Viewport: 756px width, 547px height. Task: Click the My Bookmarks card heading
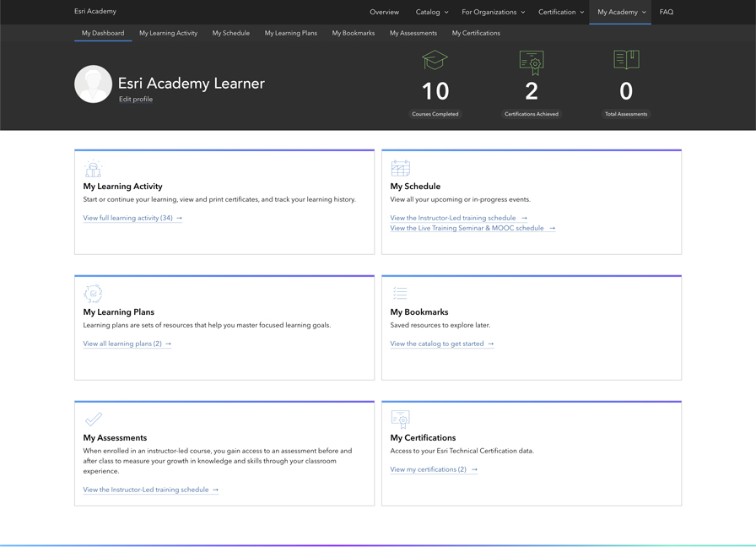pyautogui.click(x=419, y=312)
